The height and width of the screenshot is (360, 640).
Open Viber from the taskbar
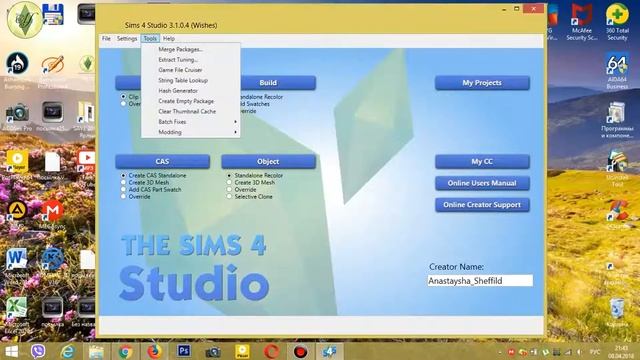[x=38, y=351]
